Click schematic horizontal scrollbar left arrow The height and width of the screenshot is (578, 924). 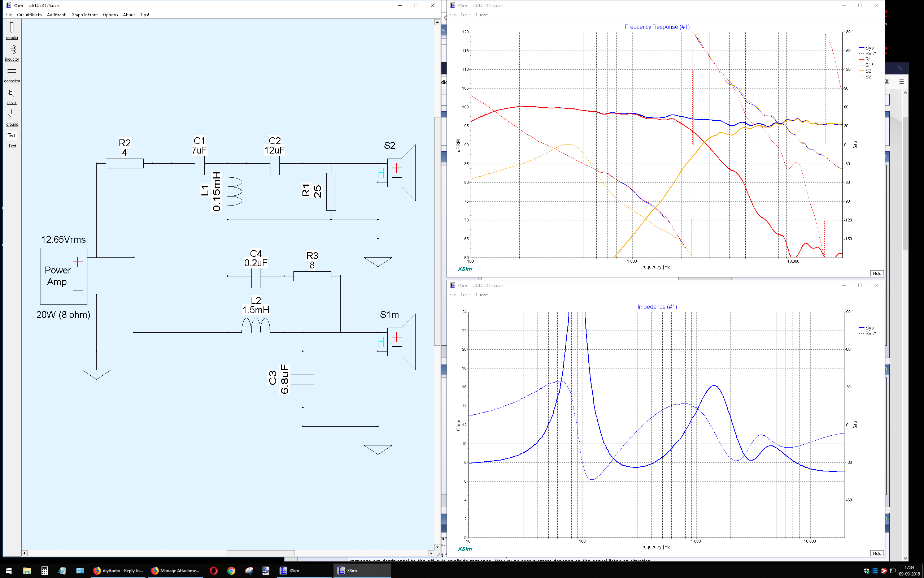(x=25, y=553)
